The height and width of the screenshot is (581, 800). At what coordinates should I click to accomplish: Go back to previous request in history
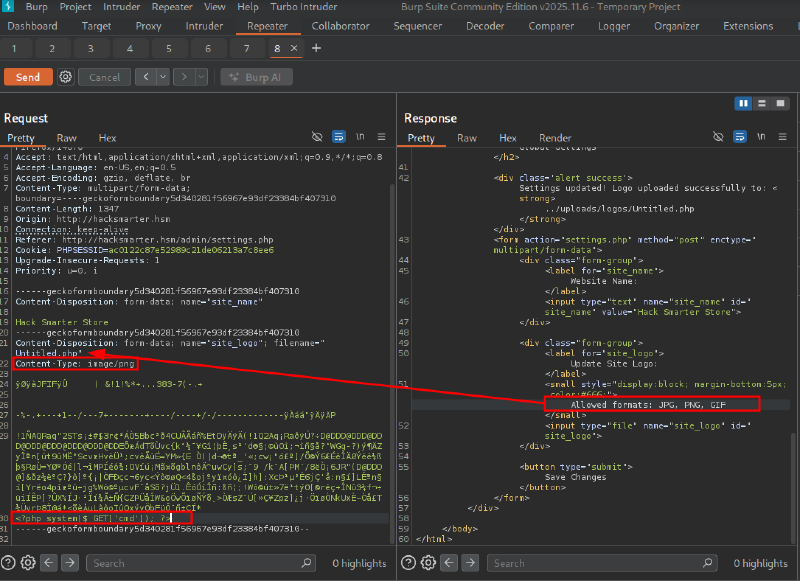point(146,77)
